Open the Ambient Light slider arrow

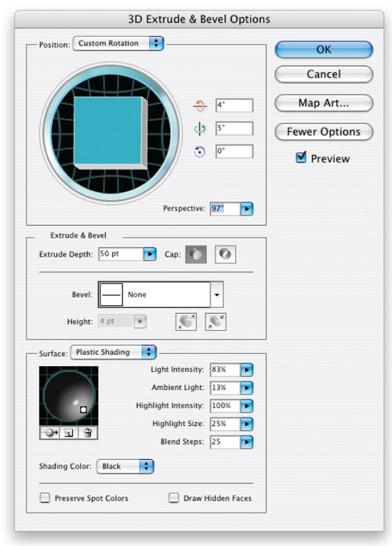(246, 388)
